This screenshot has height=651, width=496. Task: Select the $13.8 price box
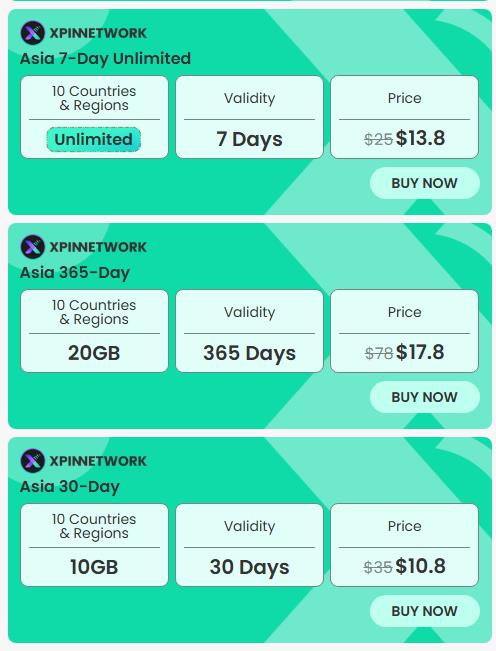(x=404, y=117)
